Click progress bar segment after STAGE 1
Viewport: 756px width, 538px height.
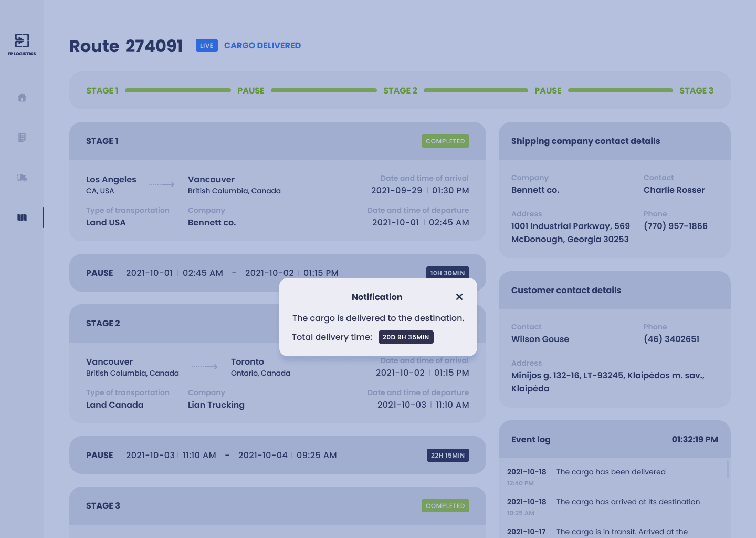pos(178,90)
